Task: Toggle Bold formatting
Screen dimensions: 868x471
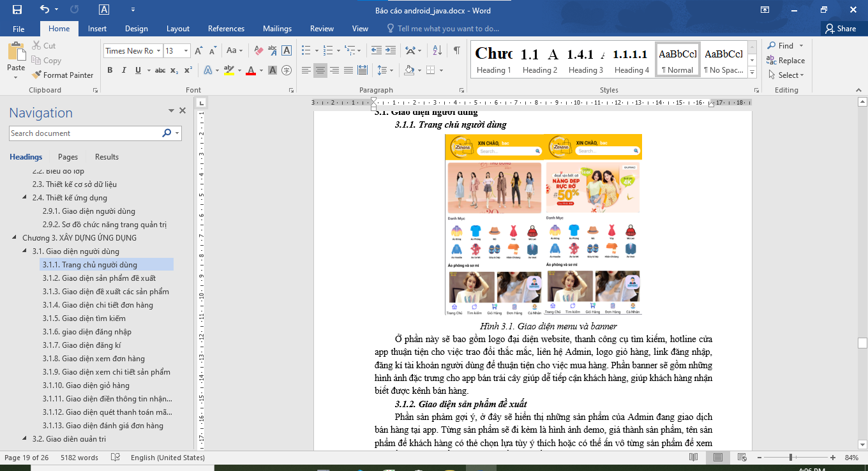Action: point(110,70)
